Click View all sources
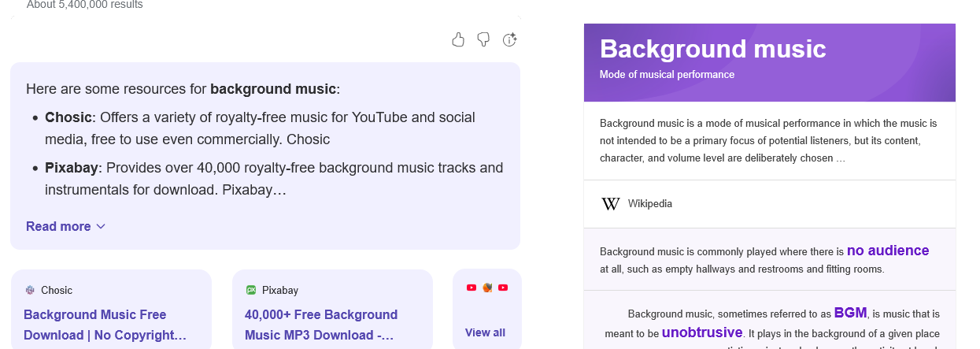Image resolution: width=980 pixels, height=349 pixels. pos(485,332)
